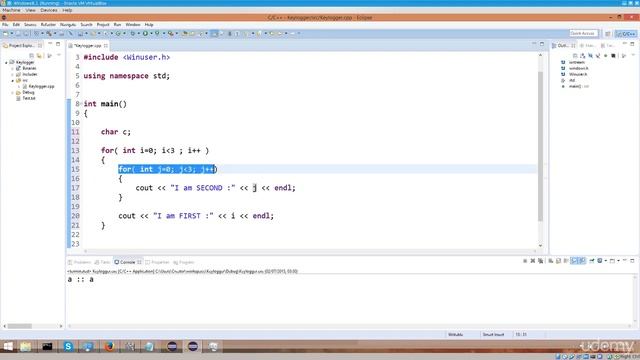Open File Explorer from the taskbar
The height and width of the screenshot is (360, 640).
tap(25, 347)
